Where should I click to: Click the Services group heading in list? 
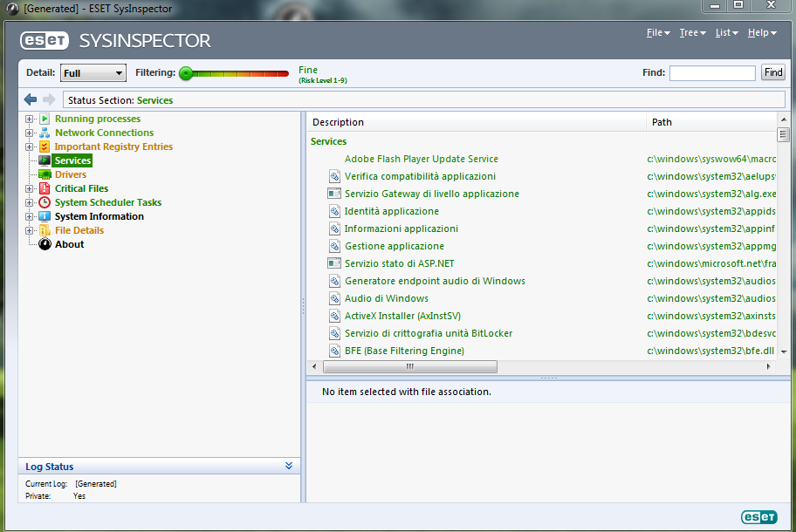coord(328,141)
